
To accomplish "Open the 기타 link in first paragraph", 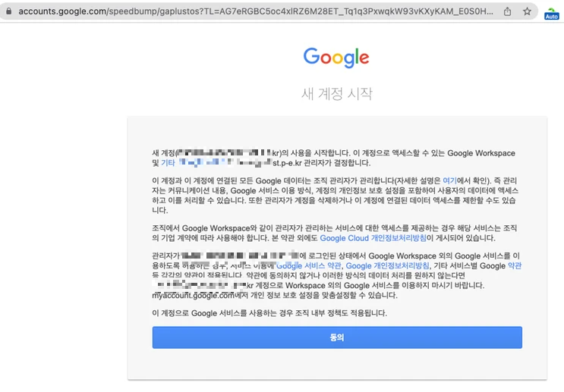I will [x=168, y=163].
